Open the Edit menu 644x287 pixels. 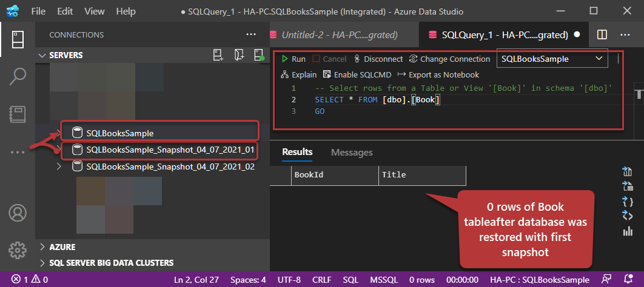point(65,12)
